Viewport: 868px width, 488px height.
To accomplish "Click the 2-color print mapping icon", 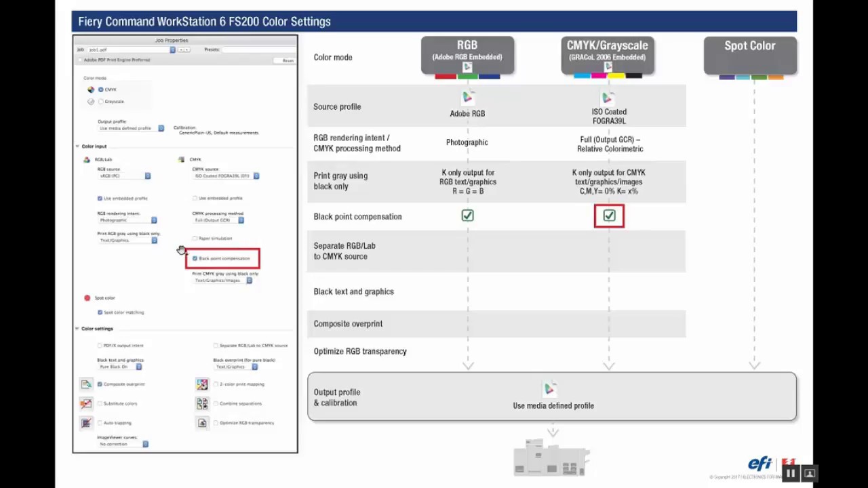I will click(202, 384).
